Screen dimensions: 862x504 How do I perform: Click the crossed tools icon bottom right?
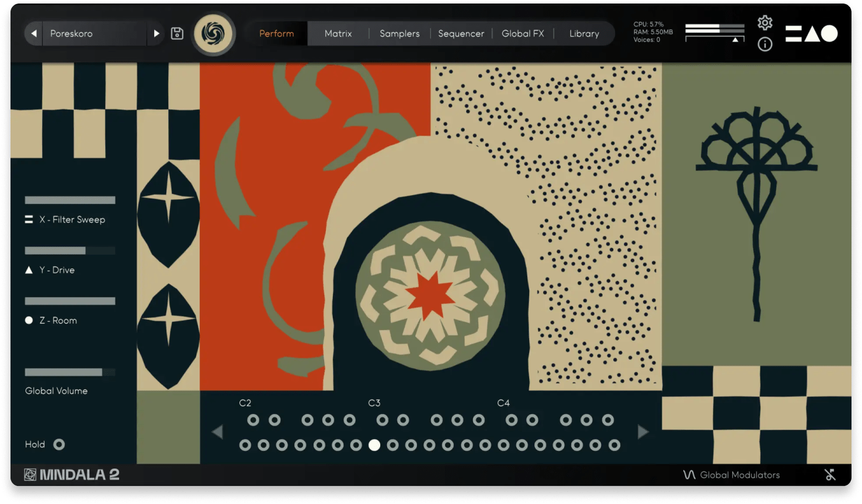830,475
